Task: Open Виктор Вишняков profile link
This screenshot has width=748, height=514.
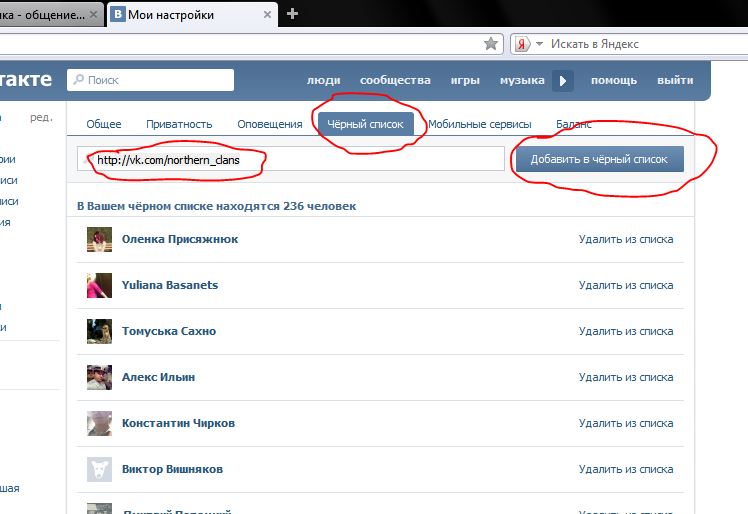Action: (172, 469)
